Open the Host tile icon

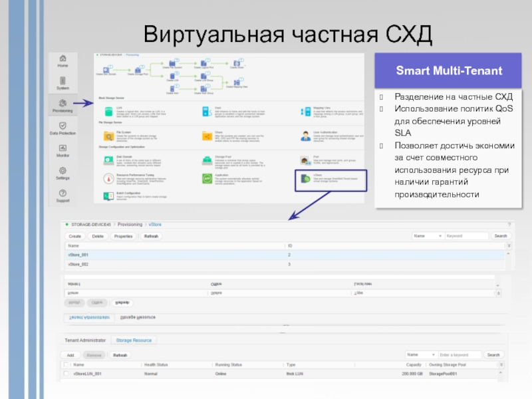[207, 111]
